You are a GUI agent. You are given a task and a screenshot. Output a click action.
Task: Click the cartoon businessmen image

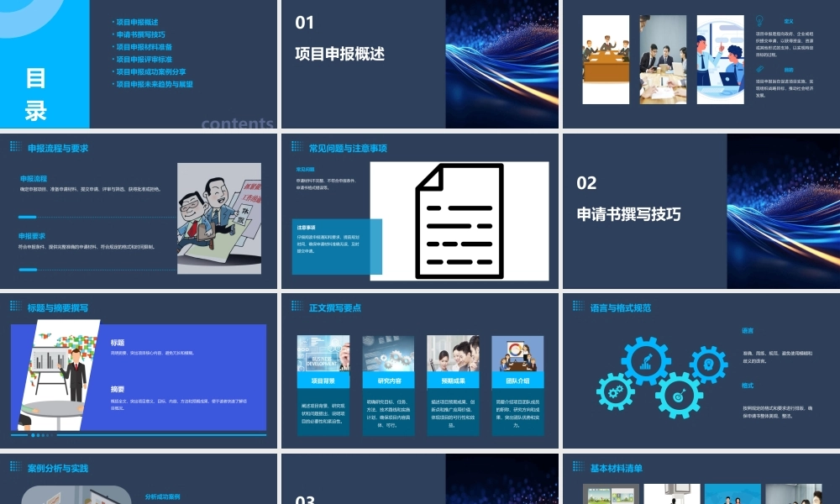219,218
